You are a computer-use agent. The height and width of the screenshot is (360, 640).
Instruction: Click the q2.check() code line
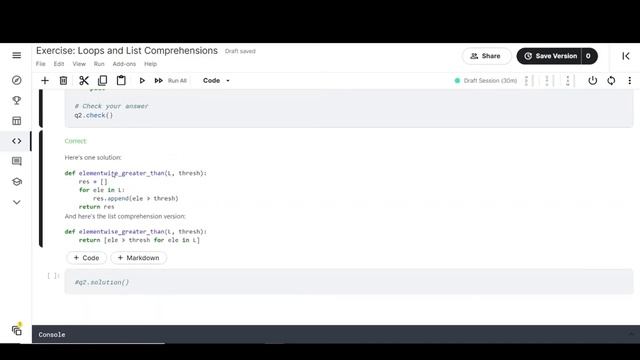[93, 115]
